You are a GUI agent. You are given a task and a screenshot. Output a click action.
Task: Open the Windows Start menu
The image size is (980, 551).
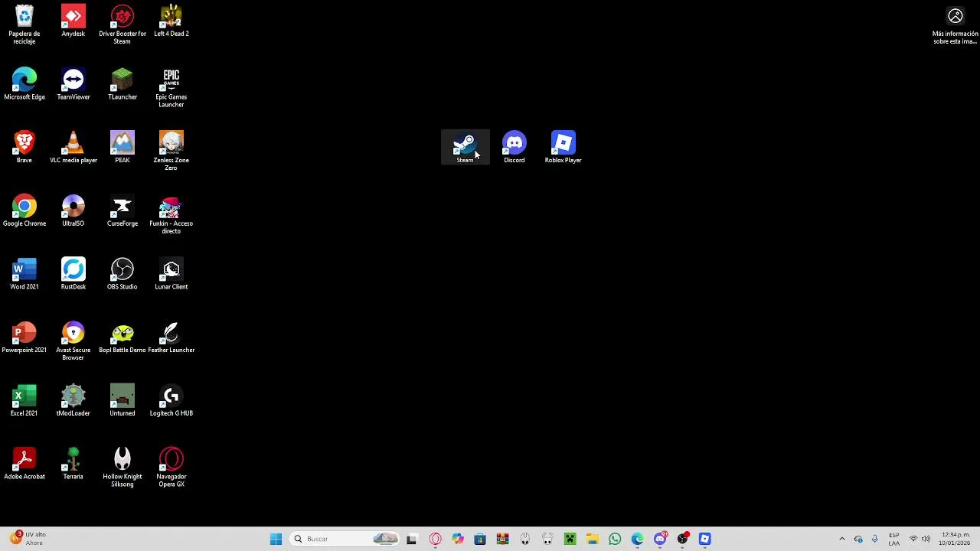(x=276, y=539)
